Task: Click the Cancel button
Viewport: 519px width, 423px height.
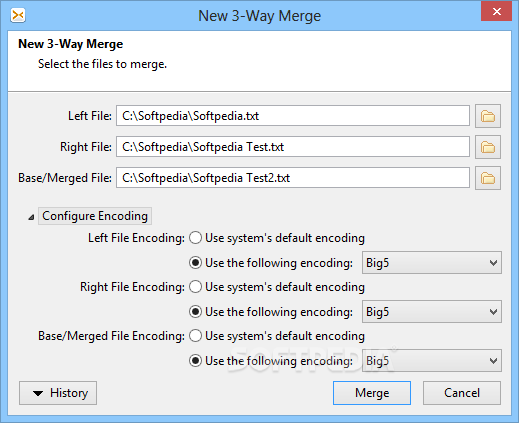Action: 462,393
